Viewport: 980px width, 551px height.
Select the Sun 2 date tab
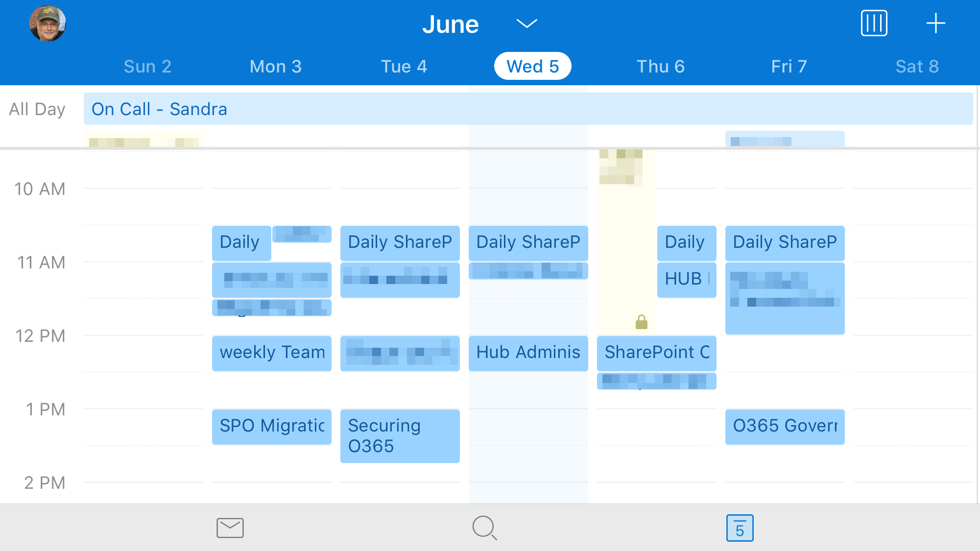(147, 65)
